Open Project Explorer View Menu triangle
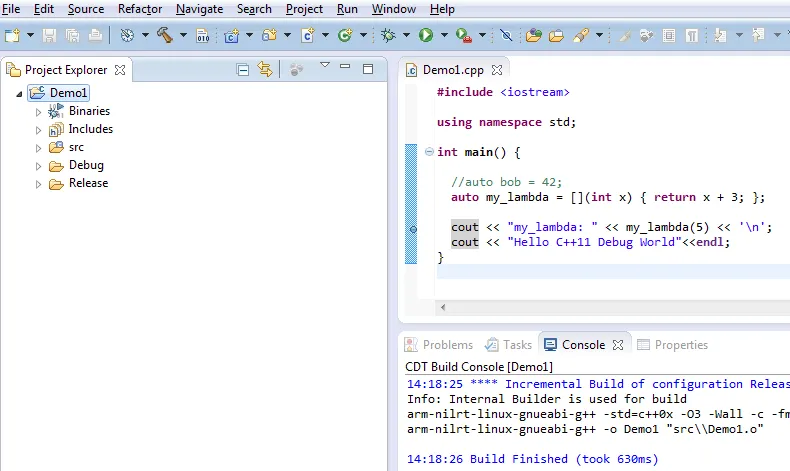The width and height of the screenshot is (790, 471). click(325, 65)
